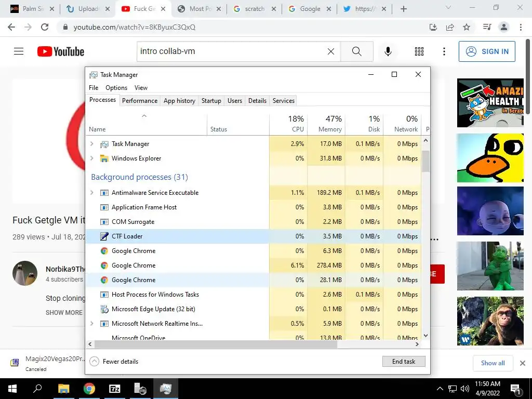Click the Task Manager taskbar icon

(166, 389)
